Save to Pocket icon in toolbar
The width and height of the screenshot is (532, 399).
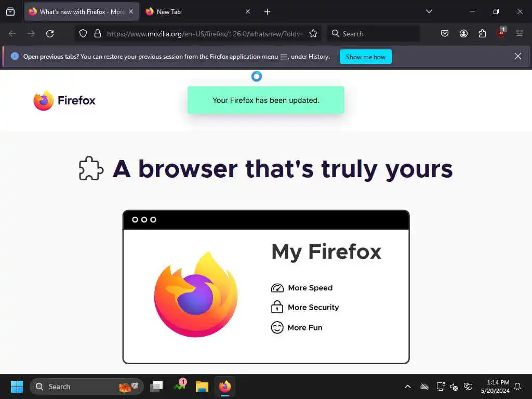click(x=445, y=34)
